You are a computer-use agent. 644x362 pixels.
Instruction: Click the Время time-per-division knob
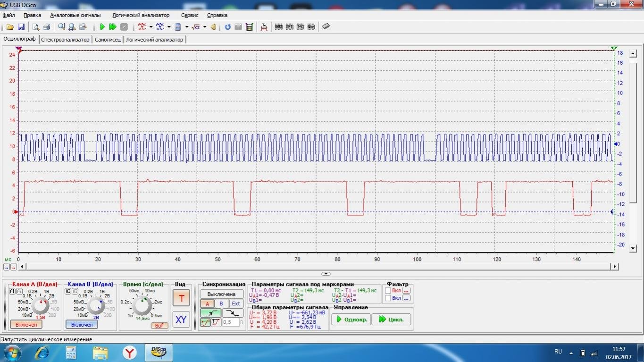click(142, 306)
